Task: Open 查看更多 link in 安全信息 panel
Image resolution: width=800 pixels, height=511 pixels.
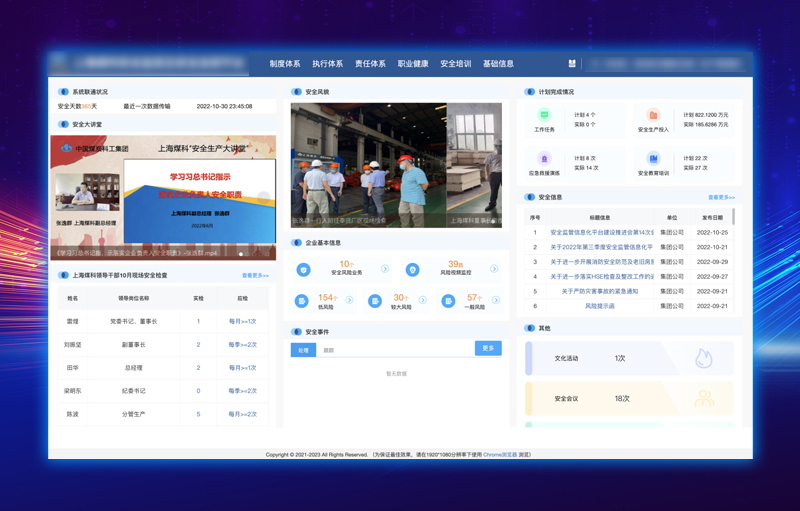Action: coord(721,198)
